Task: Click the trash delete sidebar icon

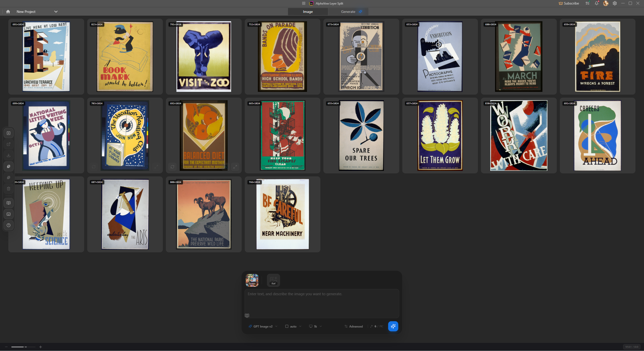Action: [x=9, y=189]
